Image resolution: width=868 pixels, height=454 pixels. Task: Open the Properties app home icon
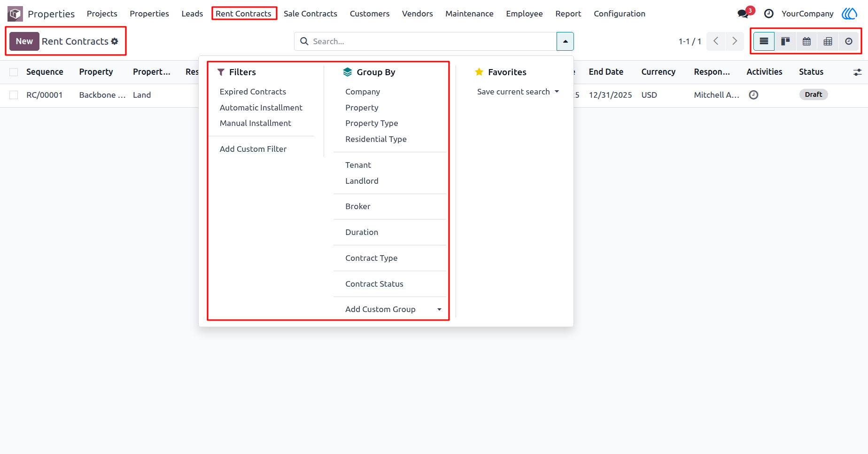click(x=15, y=14)
